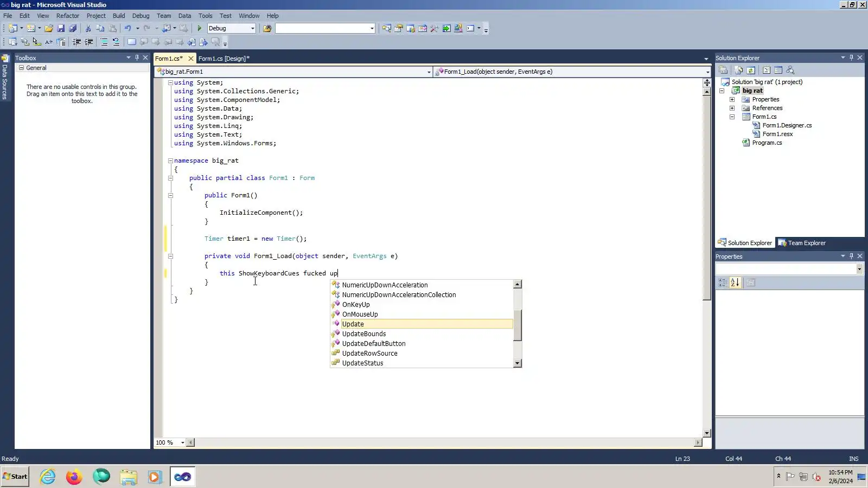
Task: Toggle bookmark on current line icon
Action: point(132,42)
